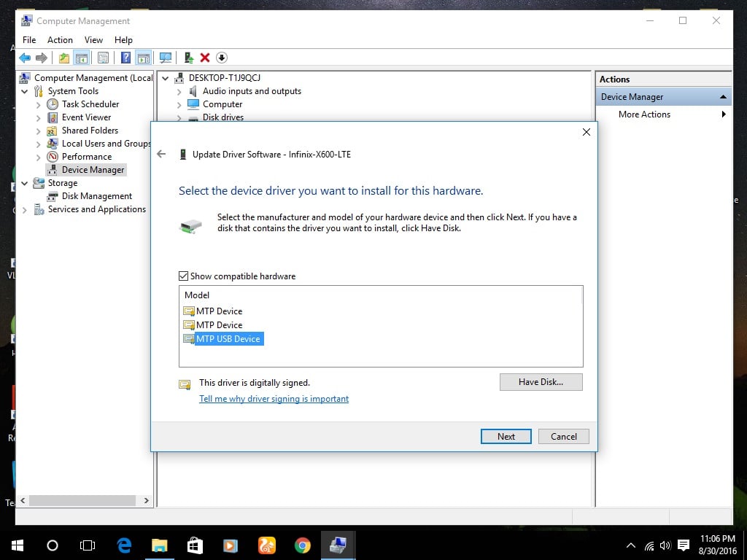Click the Windows Start button

18,545
